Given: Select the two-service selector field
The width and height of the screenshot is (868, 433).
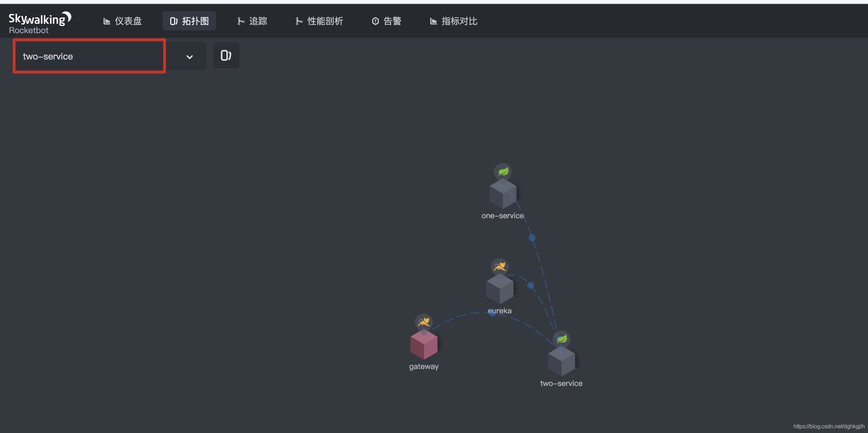Looking at the screenshot, I should click(89, 56).
